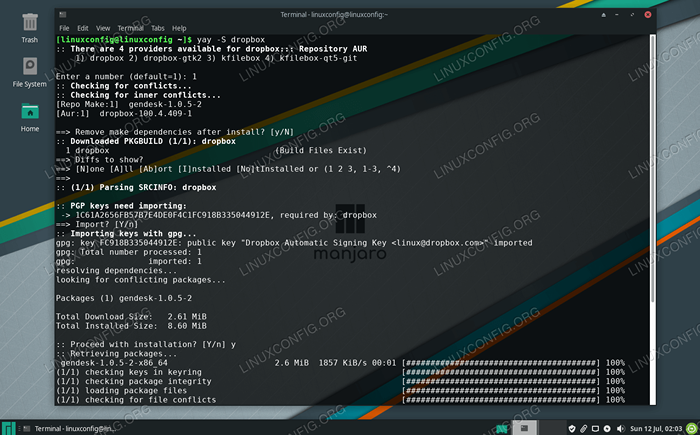Open the Tabs menu in the terminal
This screenshot has width=700, height=435.
158,28
